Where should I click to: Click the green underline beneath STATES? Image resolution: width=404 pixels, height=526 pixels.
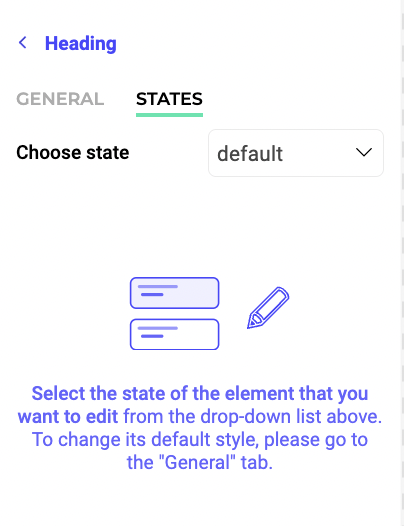pos(169,115)
